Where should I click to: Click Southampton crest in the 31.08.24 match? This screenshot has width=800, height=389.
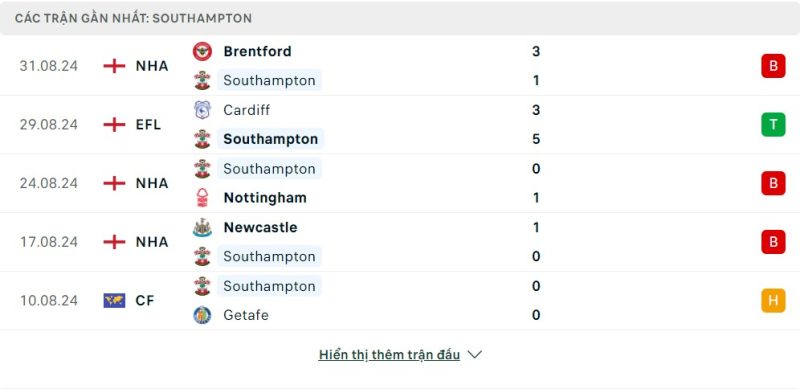coord(202,81)
